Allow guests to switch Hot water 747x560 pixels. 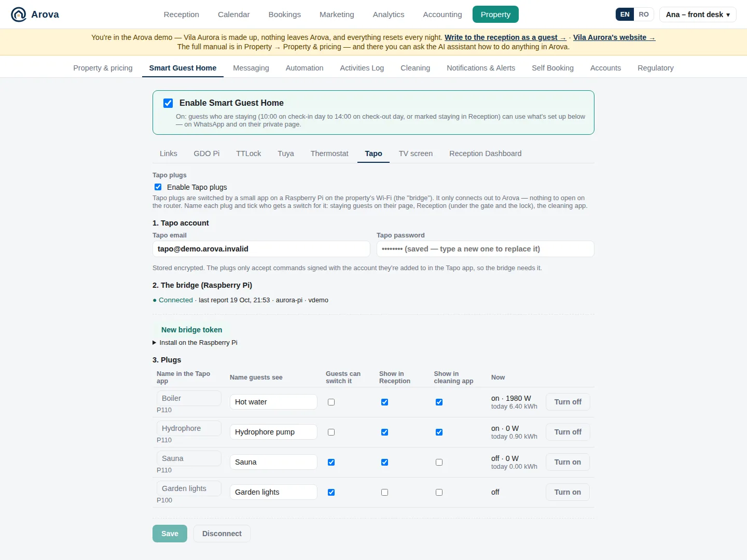(x=331, y=402)
